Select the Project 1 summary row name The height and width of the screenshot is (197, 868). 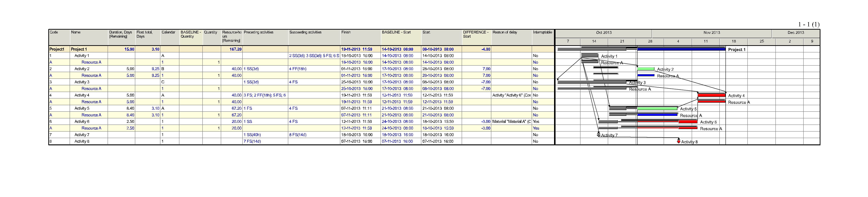click(x=79, y=49)
